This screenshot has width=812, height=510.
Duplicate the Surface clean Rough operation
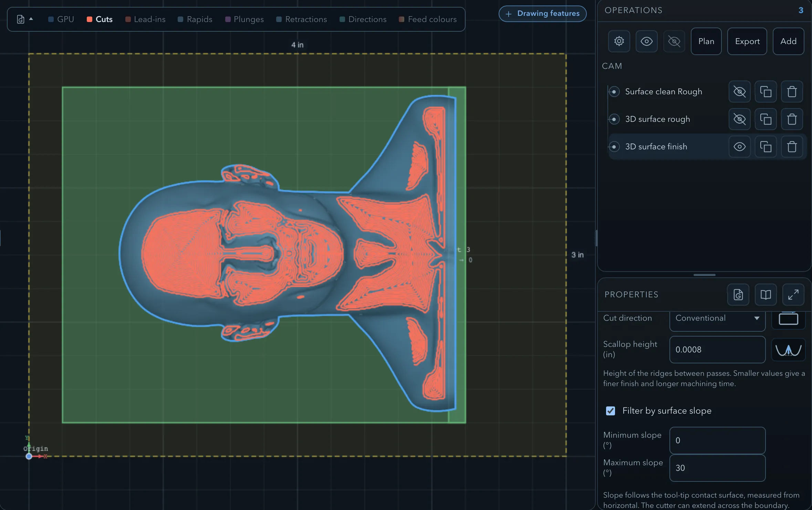pos(766,92)
